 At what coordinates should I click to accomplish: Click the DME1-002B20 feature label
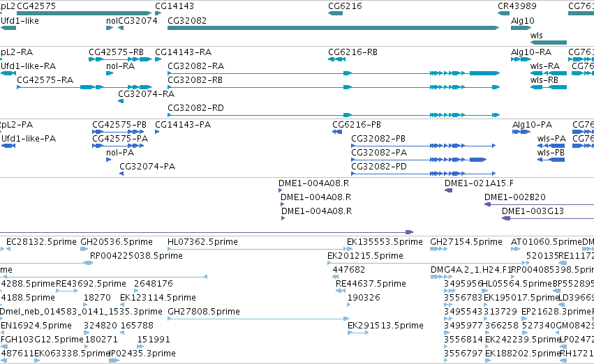515,197
